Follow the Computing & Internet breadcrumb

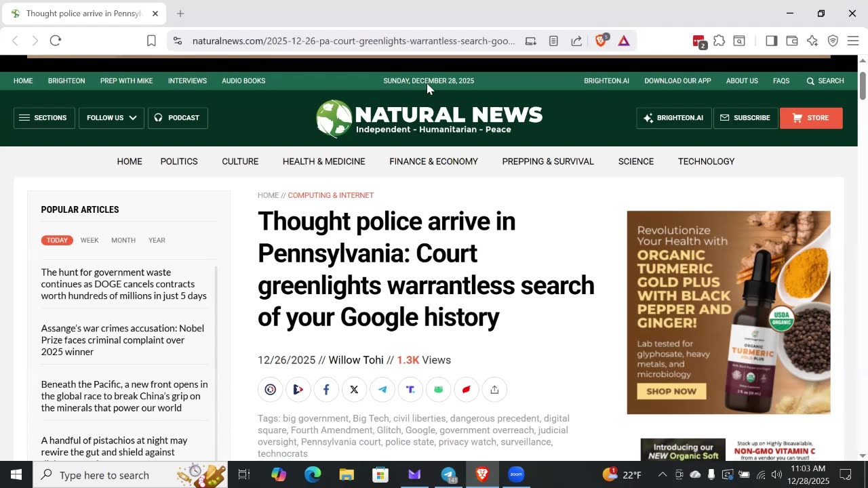[331, 195]
